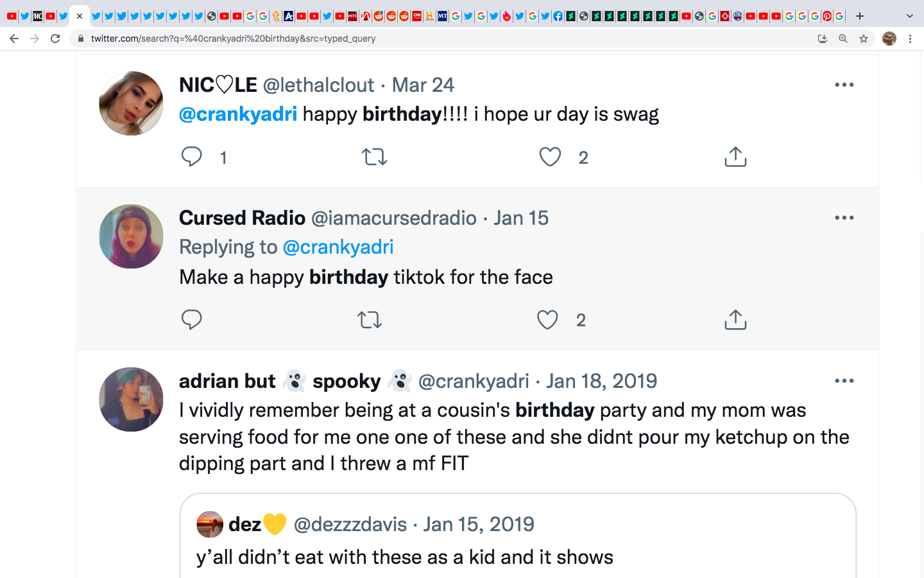This screenshot has width=924, height=578.
Task: Open a new browser tab
Action: pyautogui.click(x=860, y=16)
